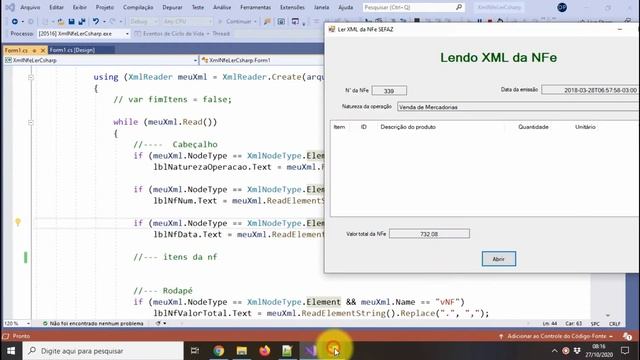Screen dimensions: 640x360
Task: Click the user account avatar icon
Action: coord(562,7)
